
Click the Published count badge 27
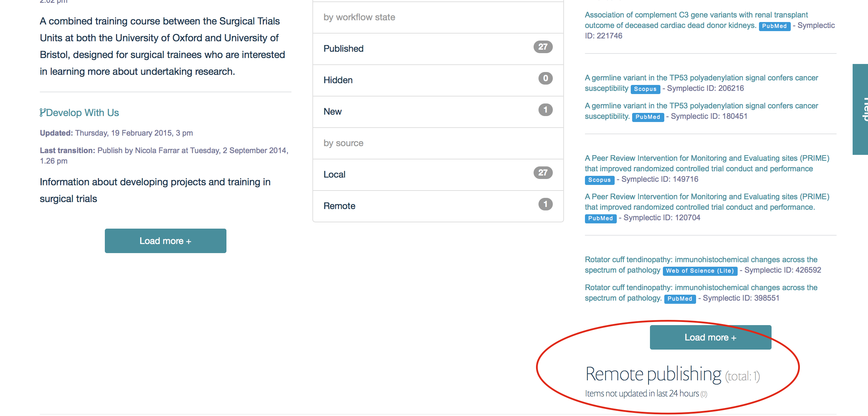[x=543, y=47]
